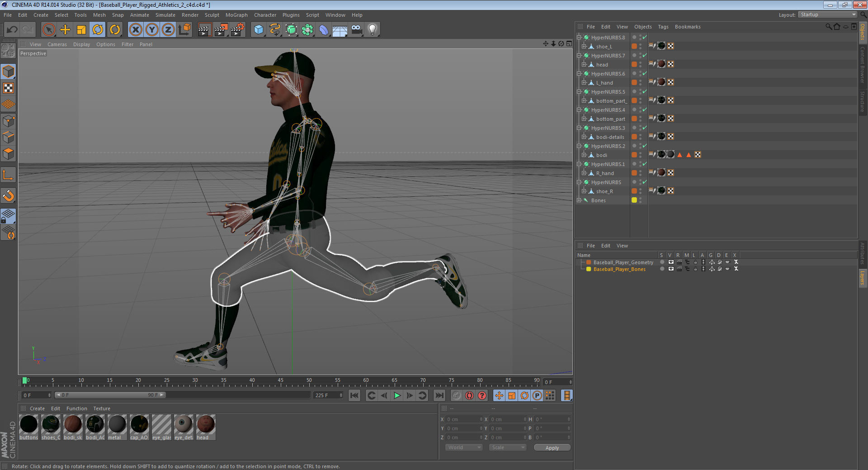Go to start of animation
The height and width of the screenshot is (470, 868).
tap(354, 395)
